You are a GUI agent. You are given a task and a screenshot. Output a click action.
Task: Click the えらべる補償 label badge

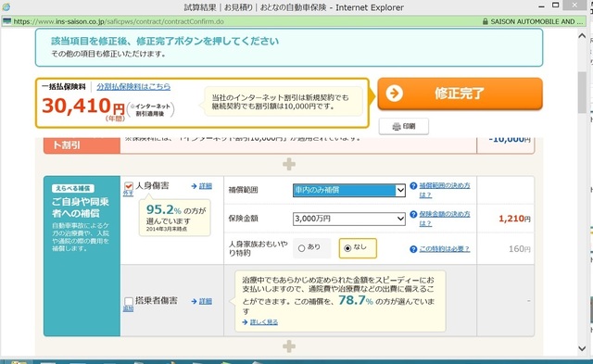tap(73, 188)
